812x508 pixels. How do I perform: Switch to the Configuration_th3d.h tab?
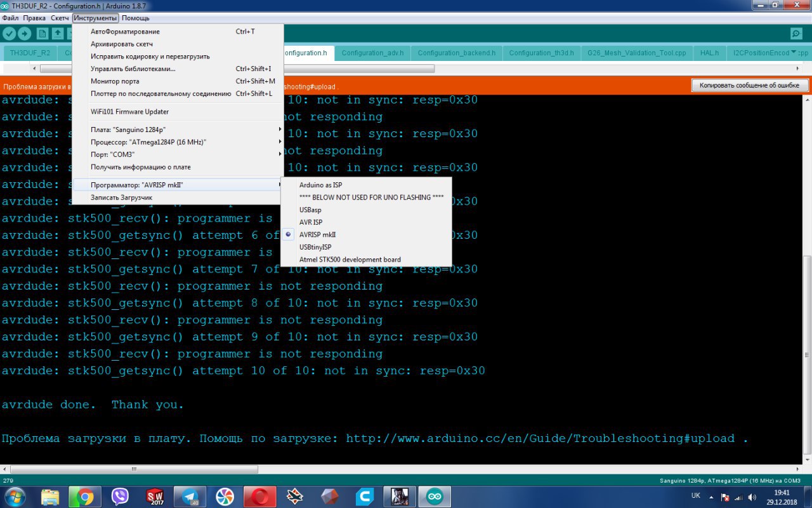coord(541,53)
